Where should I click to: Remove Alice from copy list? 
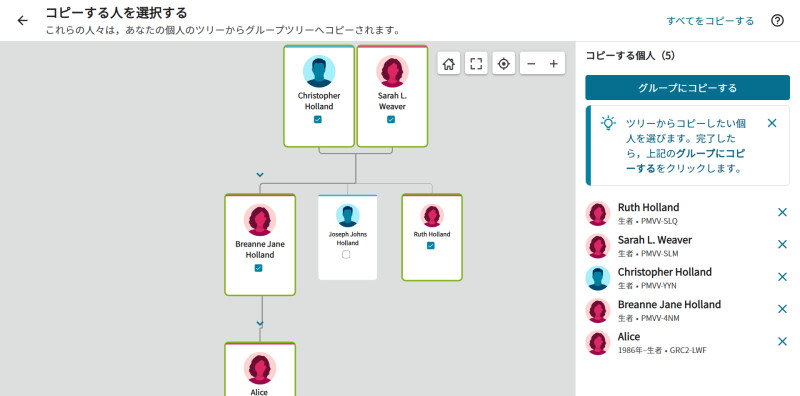(782, 341)
